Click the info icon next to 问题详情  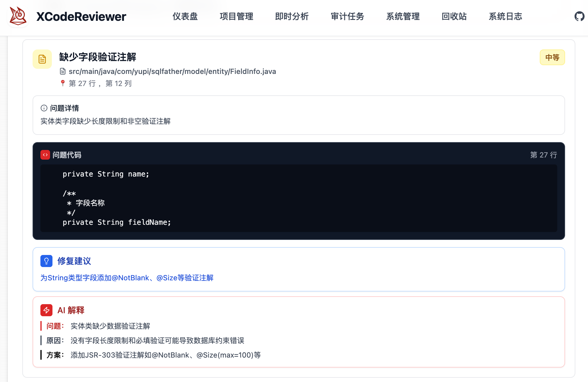point(44,108)
